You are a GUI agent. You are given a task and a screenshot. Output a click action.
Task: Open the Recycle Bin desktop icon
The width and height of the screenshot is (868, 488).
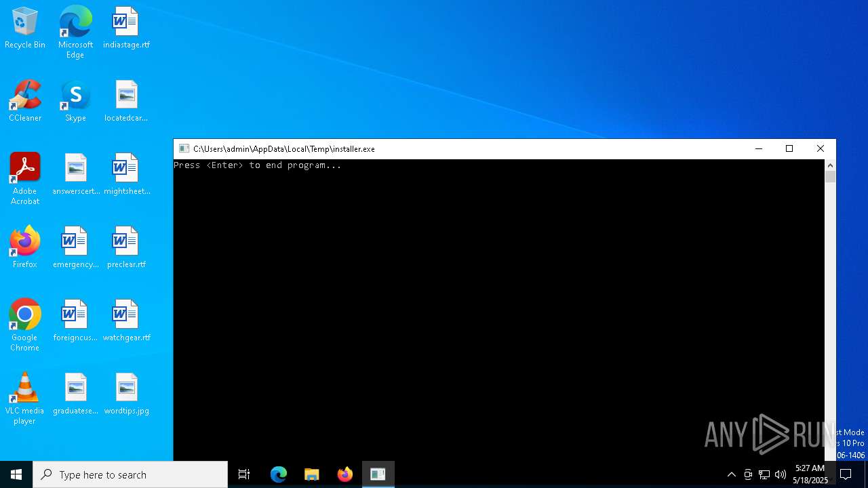coord(25,28)
